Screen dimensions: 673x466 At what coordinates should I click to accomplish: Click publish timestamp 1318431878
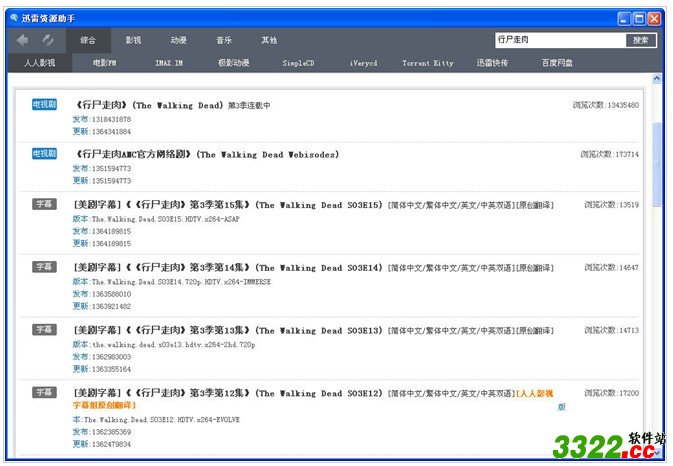tap(112, 119)
